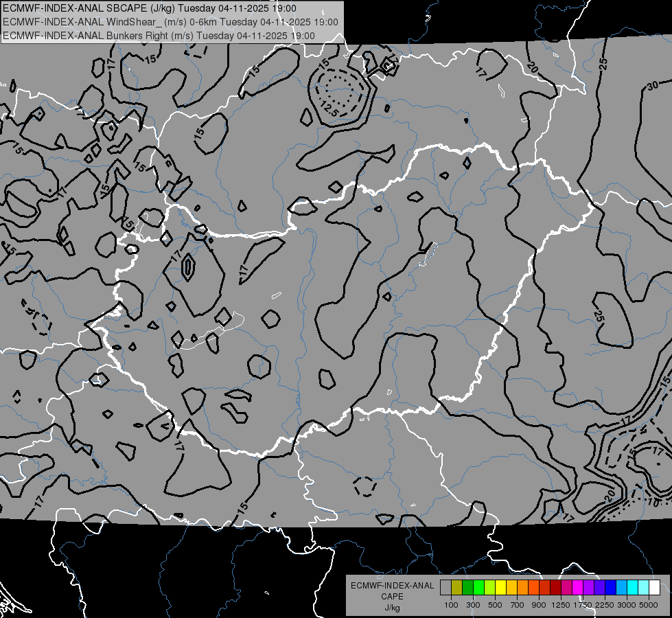Click the 10 contour label on map

(653, 502)
